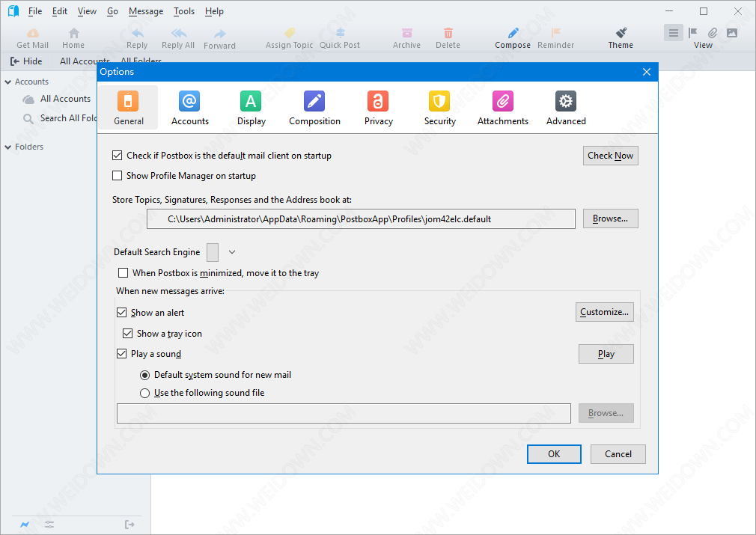Click the Check Now button

pyautogui.click(x=610, y=156)
